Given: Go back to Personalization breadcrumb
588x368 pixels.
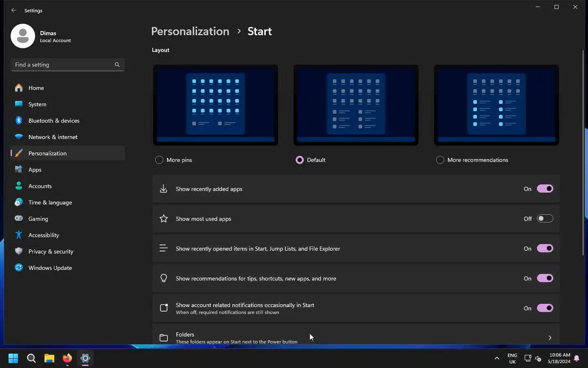Looking at the screenshot, I should coord(190,31).
